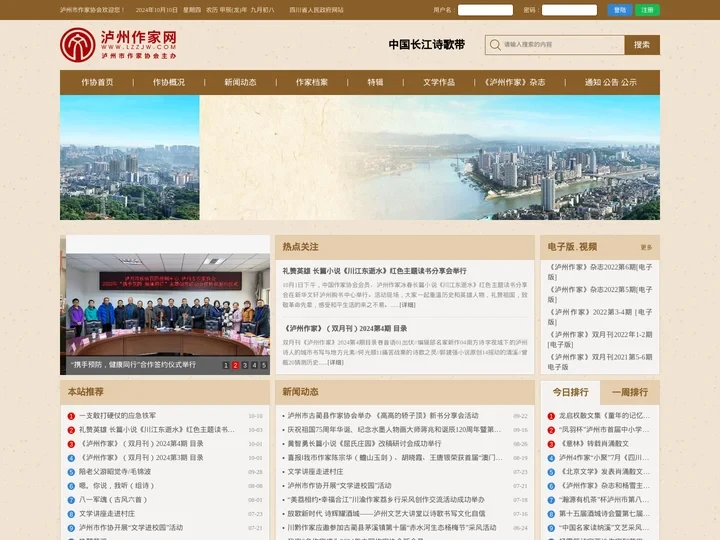Open ranking item 《北京文学》发表肖涌散文
The image size is (720, 540).
click(604, 472)
